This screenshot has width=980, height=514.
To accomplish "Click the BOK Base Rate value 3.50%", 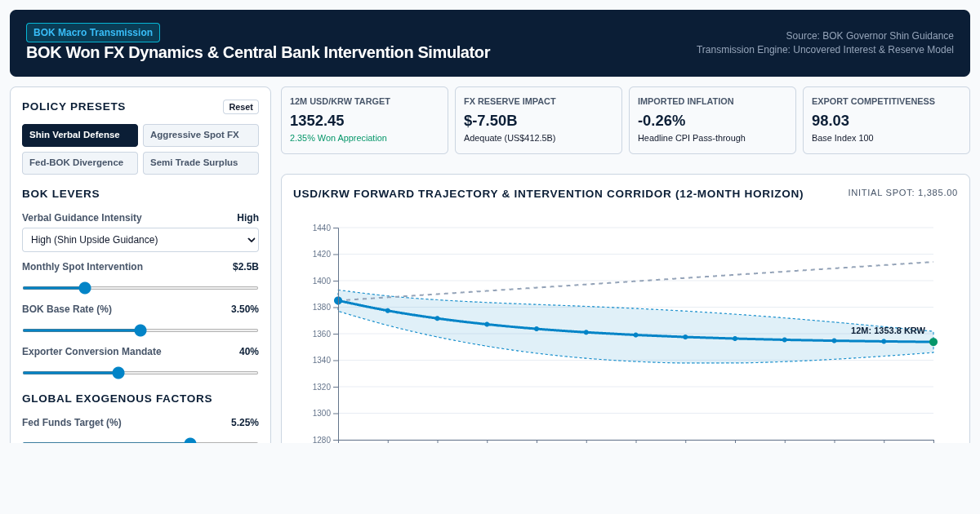I will 245,309.
